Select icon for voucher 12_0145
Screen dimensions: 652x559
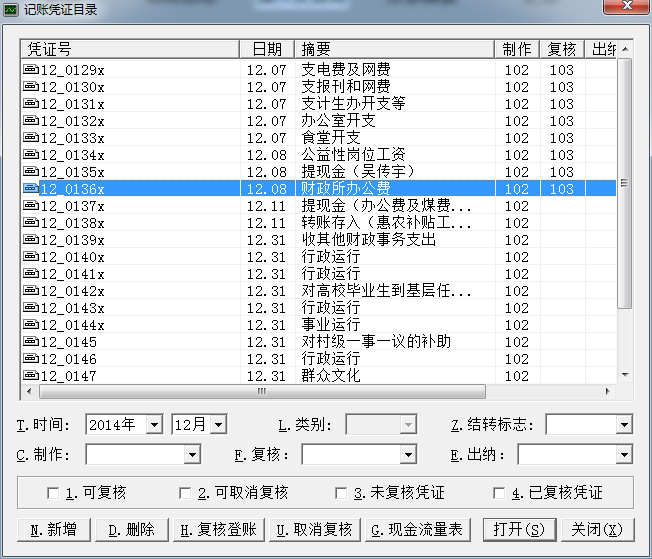coord(31,342)
